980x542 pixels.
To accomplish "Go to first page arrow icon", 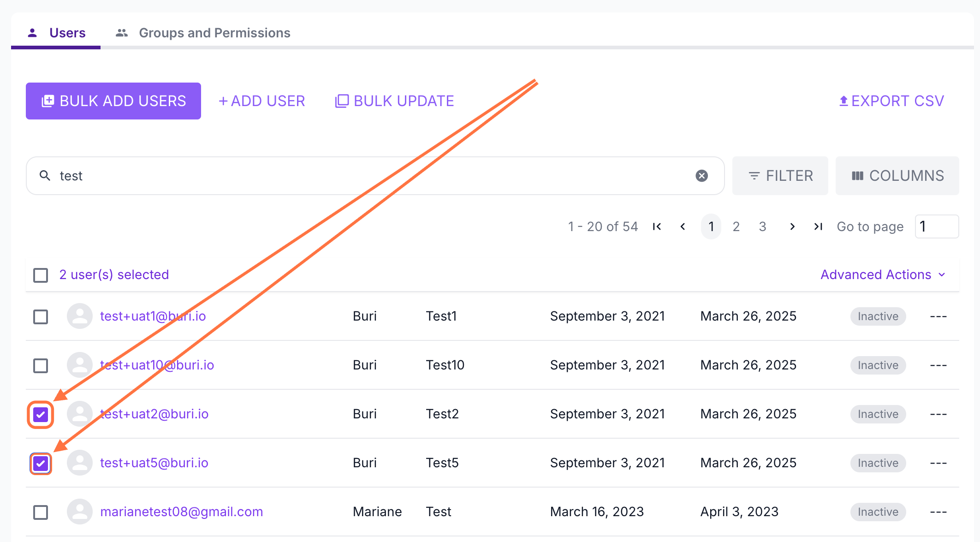I will click(657, 226).
